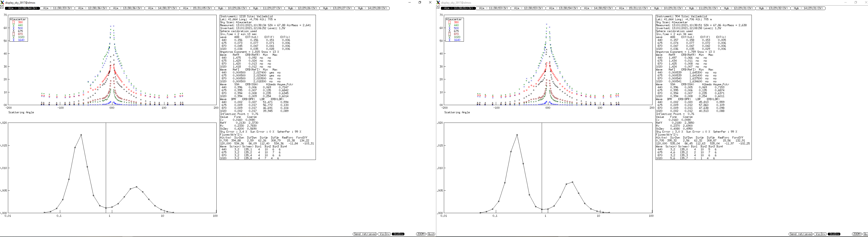The height and width of the screenshot is (237, 868).
Task: Select Alm - 14:38:52(IV) in right window
Action: tap(598, 8)
